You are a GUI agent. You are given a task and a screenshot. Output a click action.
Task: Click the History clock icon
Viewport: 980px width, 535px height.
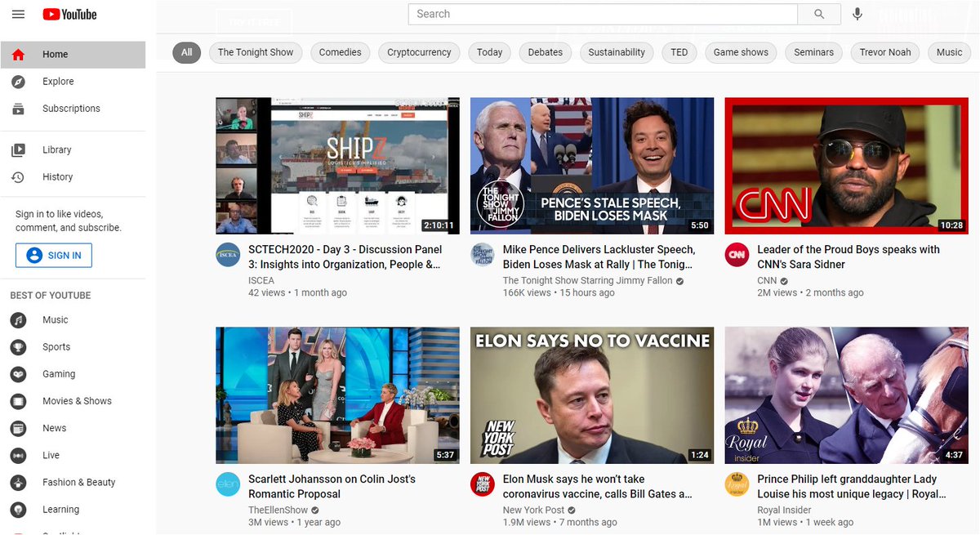click(18, 177)
